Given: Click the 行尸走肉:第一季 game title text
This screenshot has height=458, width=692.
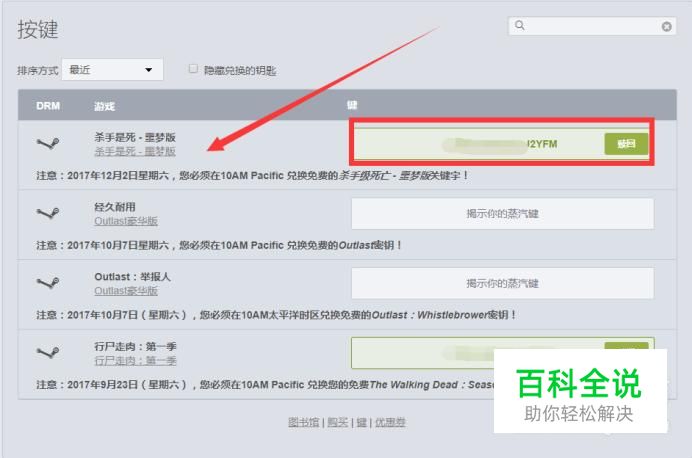Looking at the screenshot, I should click(x=135, y=346).
